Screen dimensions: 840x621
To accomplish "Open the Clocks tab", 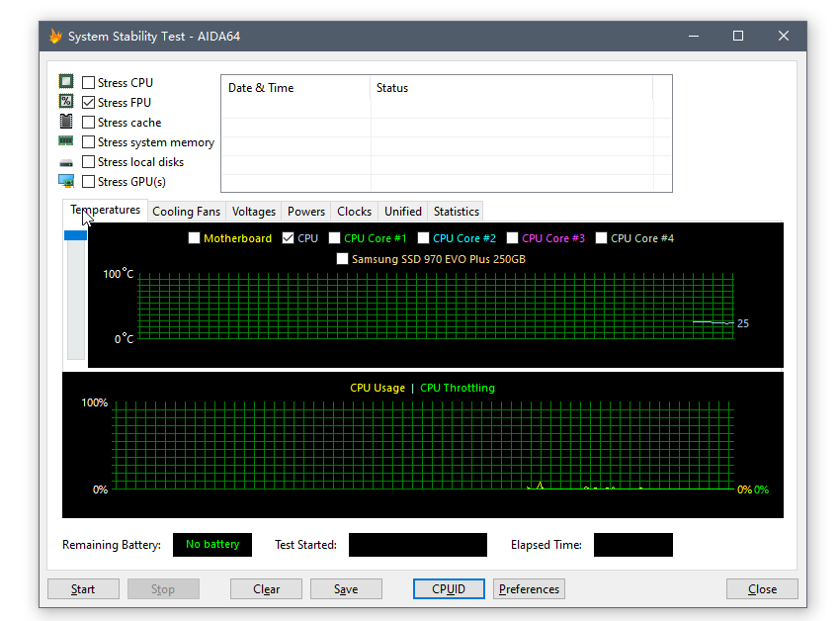I will (354, 212).
